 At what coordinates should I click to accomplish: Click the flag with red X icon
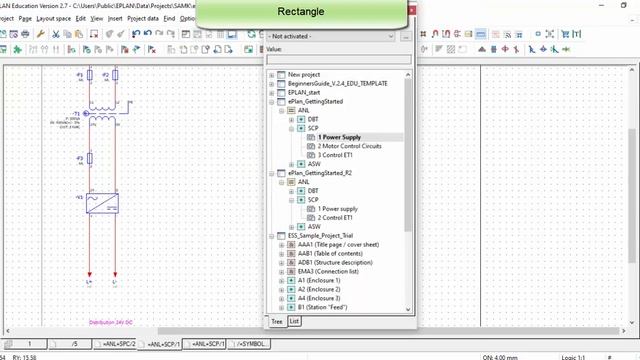click(152, 50)
